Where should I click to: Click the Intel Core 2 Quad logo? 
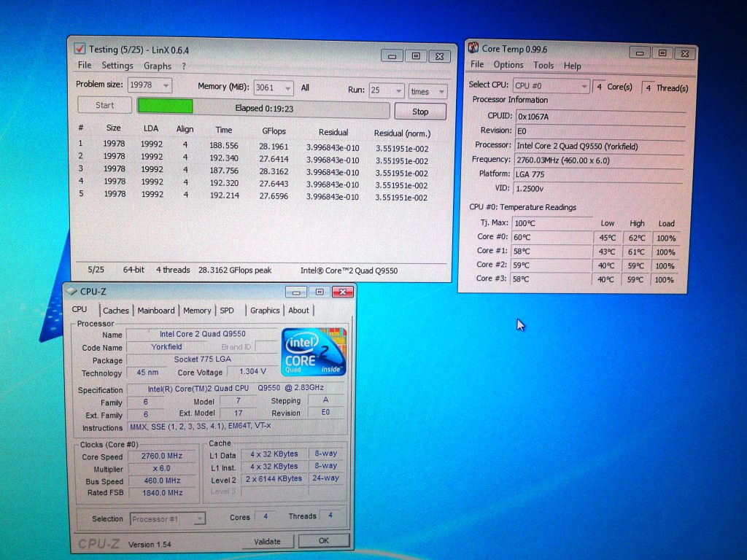coord(314,352)
